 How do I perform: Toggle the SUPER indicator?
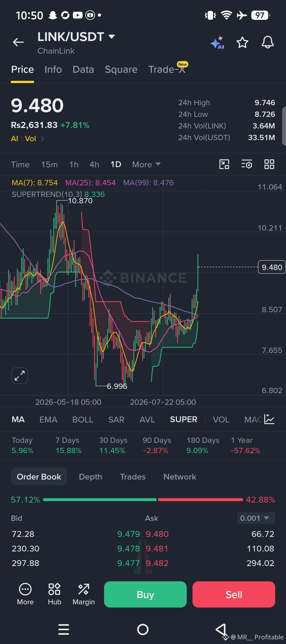click(x=184, y=420)
